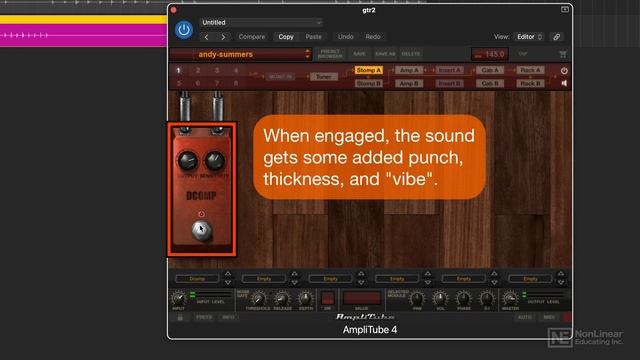640x360 pixels.
Task: Go to next setting with right arrow
Action: [x=223, y=37]
